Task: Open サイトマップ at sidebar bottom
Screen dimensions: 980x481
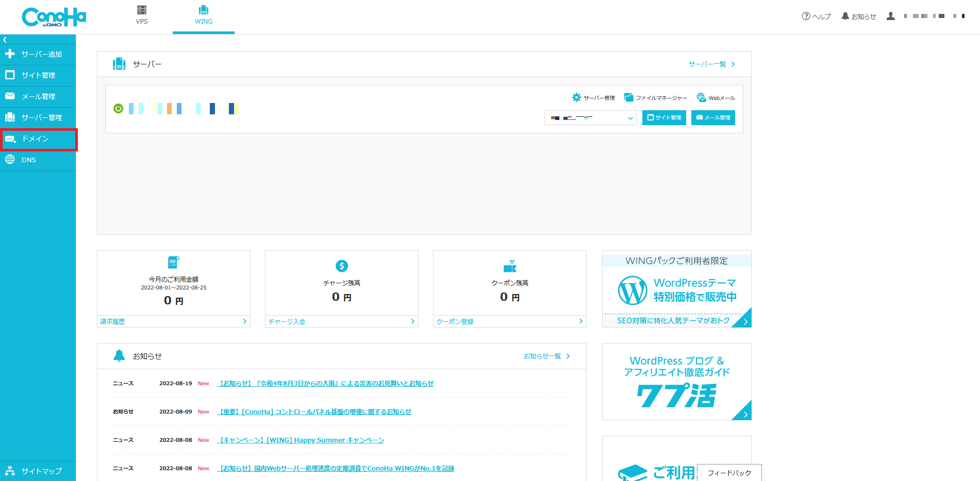Action: tap(38, 471)
